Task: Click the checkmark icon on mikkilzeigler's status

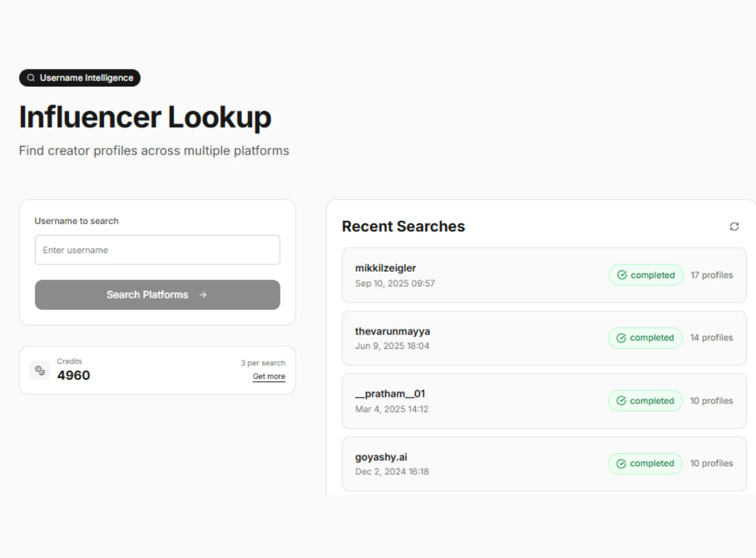Action: (622, 275)
